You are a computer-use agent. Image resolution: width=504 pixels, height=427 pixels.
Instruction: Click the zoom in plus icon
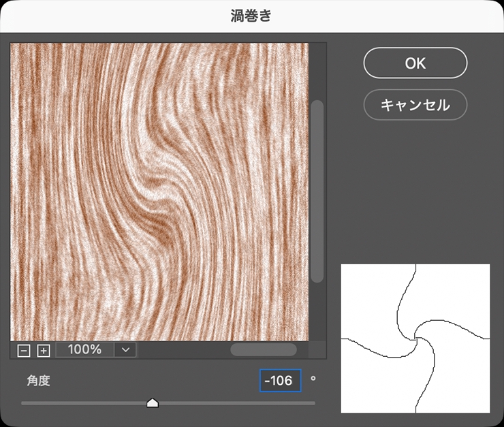point(44,350)
